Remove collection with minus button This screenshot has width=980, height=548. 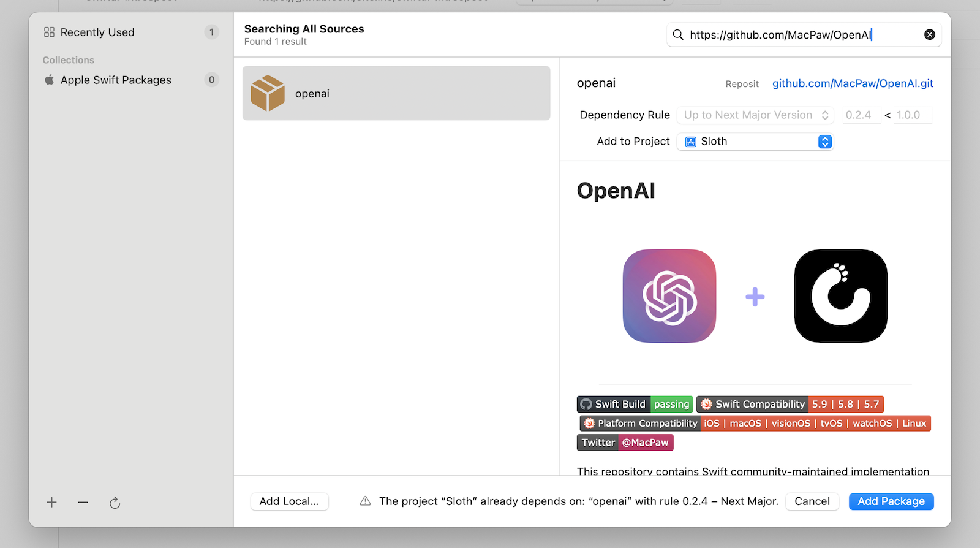click(83, 503)
